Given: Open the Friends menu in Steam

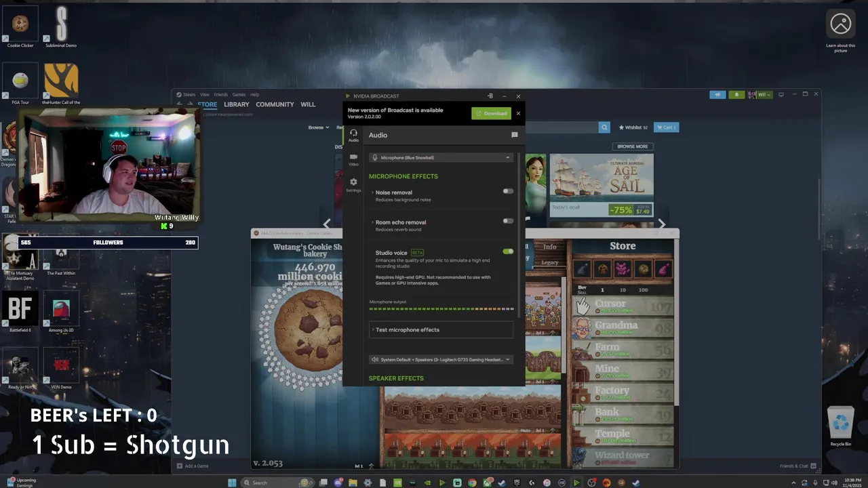Looking at the screenshot, I should coord(221,95).
